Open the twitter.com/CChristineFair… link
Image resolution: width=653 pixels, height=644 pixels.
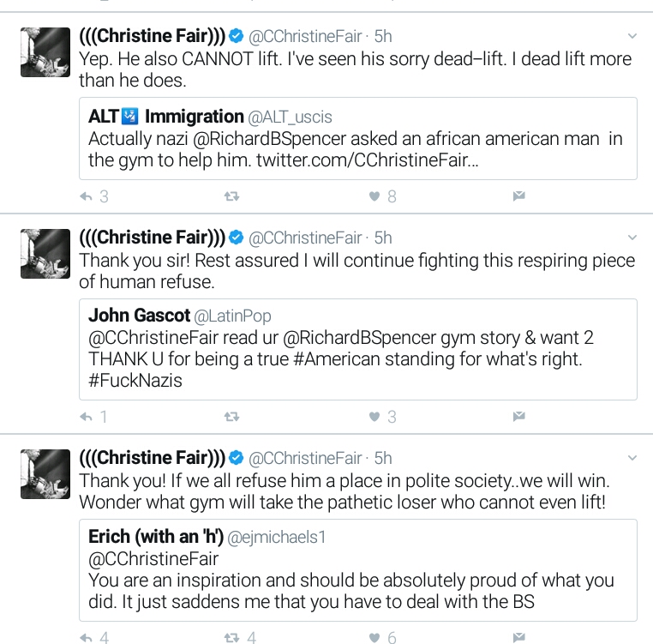pos(368,160)
